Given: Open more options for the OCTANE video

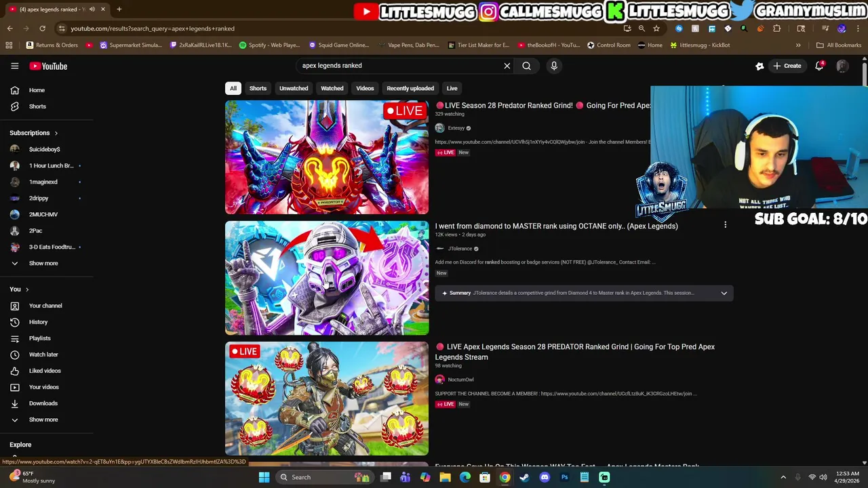Looking at the screenshot, I should click(x=725, y=225).
